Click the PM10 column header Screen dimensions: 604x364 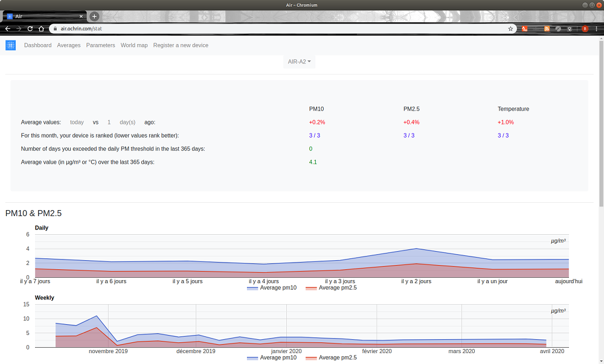(316, 109)
